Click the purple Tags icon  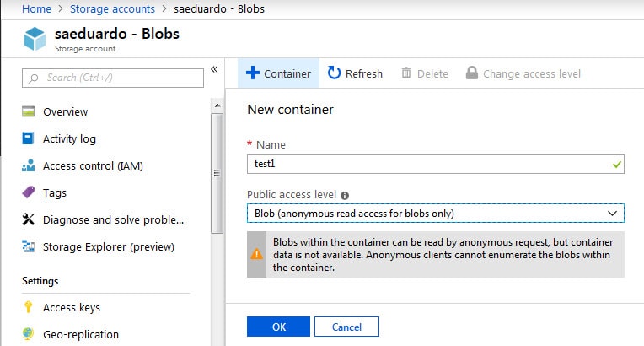tap(29, 192)
